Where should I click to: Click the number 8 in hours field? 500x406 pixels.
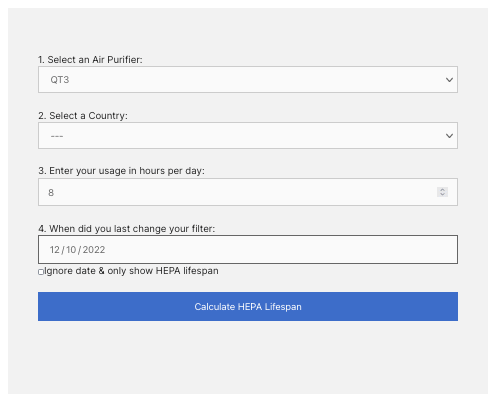click(x=51, y=193)
